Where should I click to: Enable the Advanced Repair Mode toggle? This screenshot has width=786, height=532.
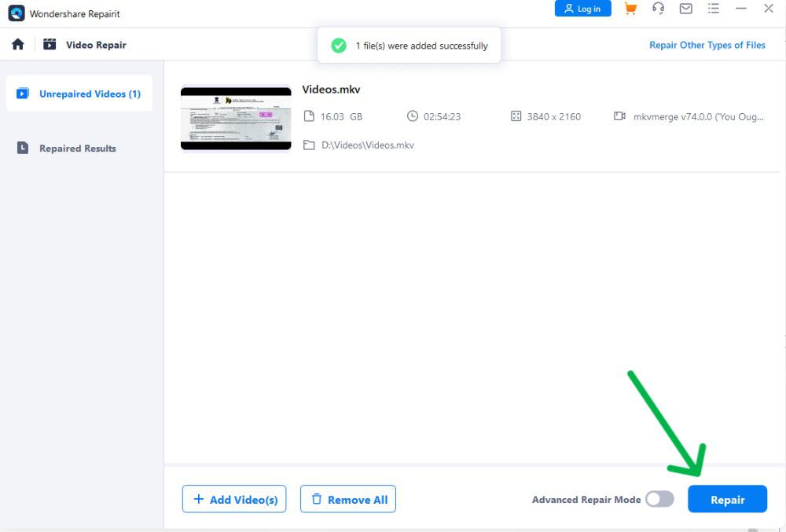(x=659, y=499)
